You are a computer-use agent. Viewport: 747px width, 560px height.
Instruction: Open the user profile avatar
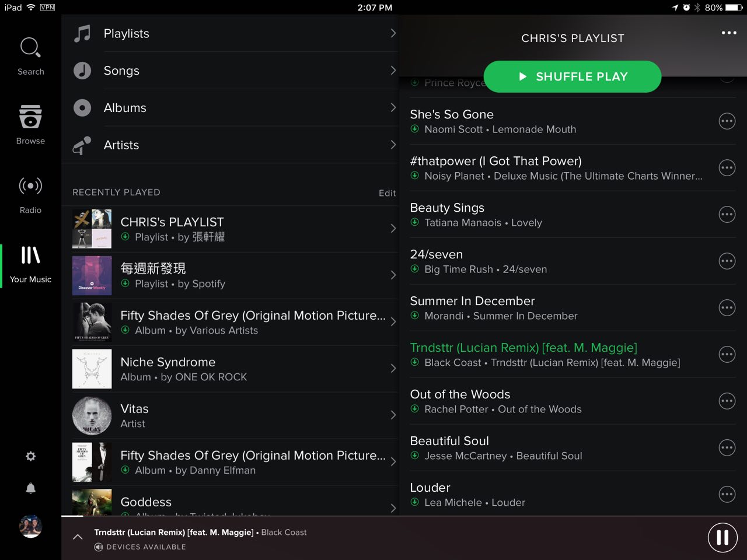point(30,526)
